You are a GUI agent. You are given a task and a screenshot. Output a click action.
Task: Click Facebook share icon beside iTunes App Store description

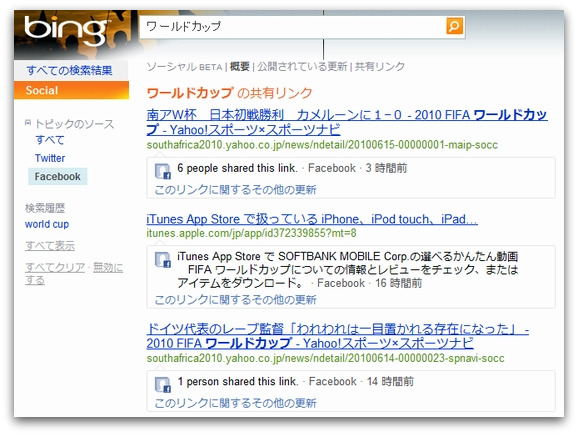pyautogui.click(x=162, y=260)
